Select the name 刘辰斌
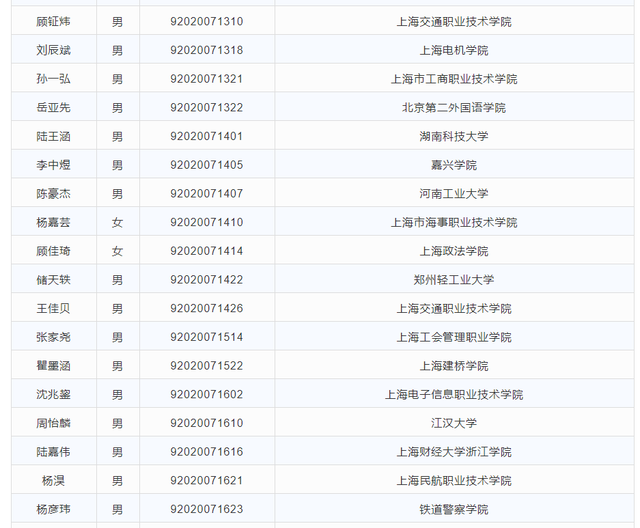 tap(53, 50)
